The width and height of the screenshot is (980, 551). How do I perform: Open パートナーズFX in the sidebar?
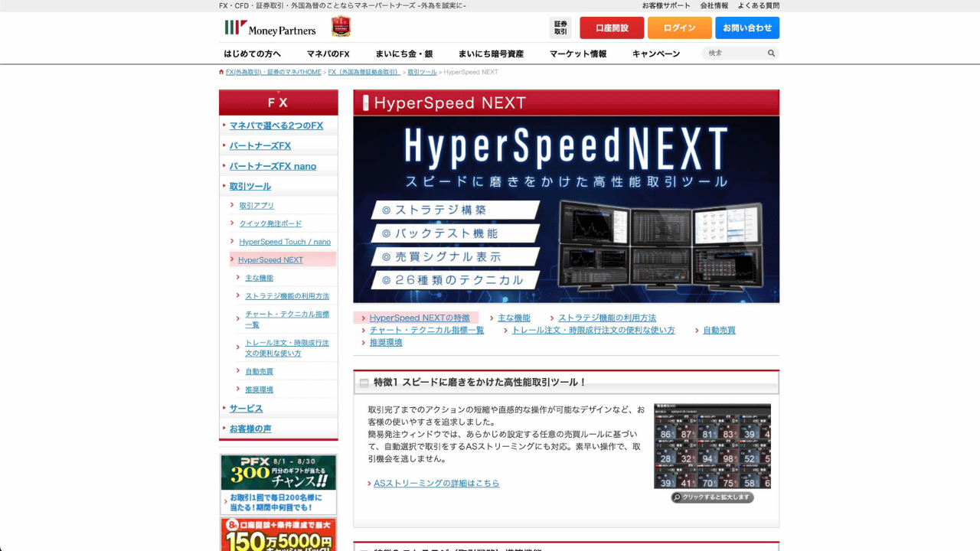pos(260,145)
